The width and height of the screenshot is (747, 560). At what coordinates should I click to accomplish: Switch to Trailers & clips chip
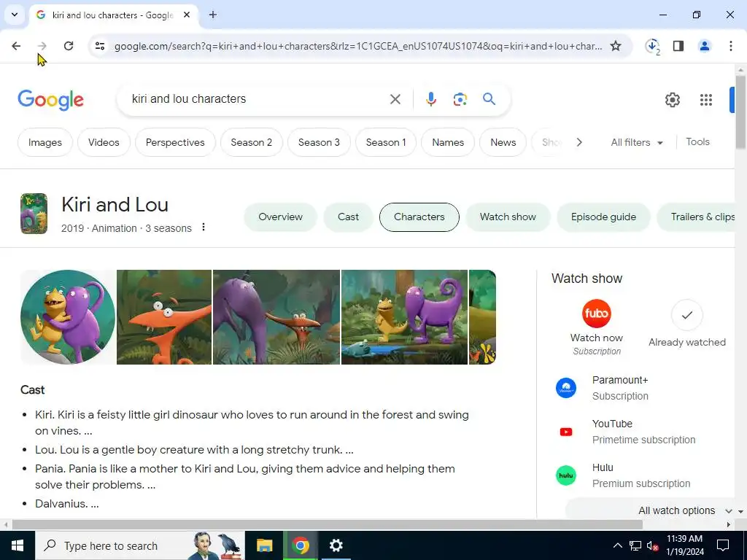click(x=697, y=217)
